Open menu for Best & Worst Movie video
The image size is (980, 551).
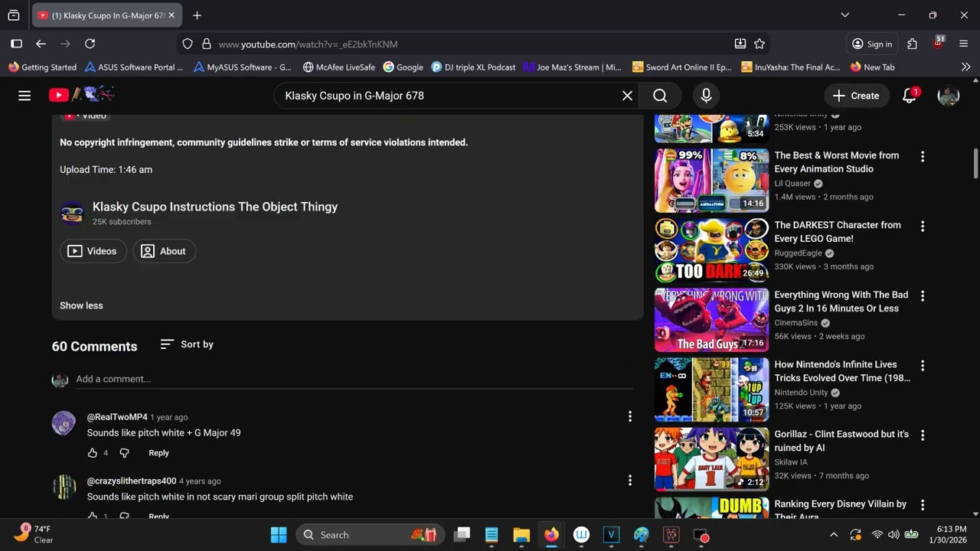923,156
